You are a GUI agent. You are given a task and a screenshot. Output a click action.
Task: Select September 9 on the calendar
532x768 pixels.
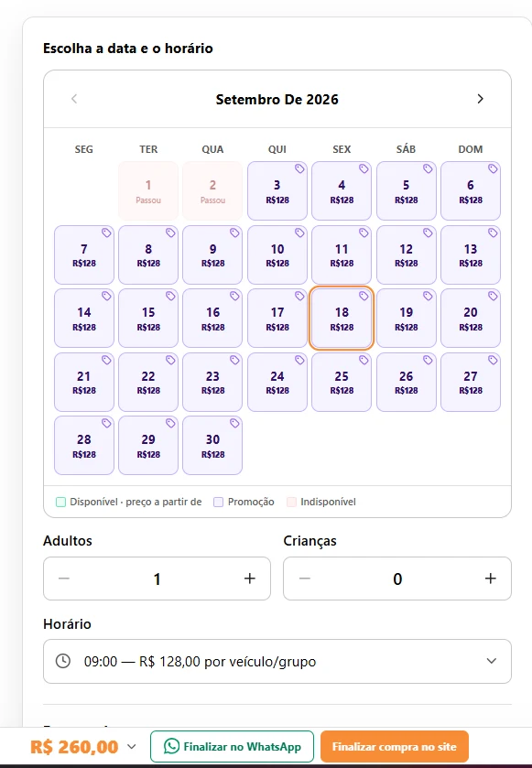(x=212, y=254)
